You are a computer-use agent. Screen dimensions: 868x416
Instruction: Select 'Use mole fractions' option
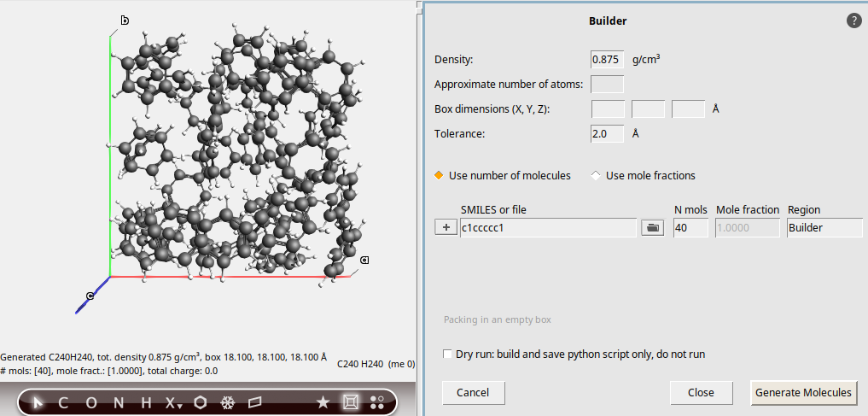[596, 176]
